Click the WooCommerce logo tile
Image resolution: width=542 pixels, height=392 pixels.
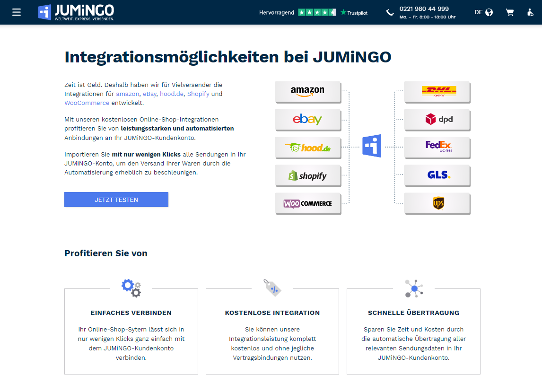pos(307,203)
